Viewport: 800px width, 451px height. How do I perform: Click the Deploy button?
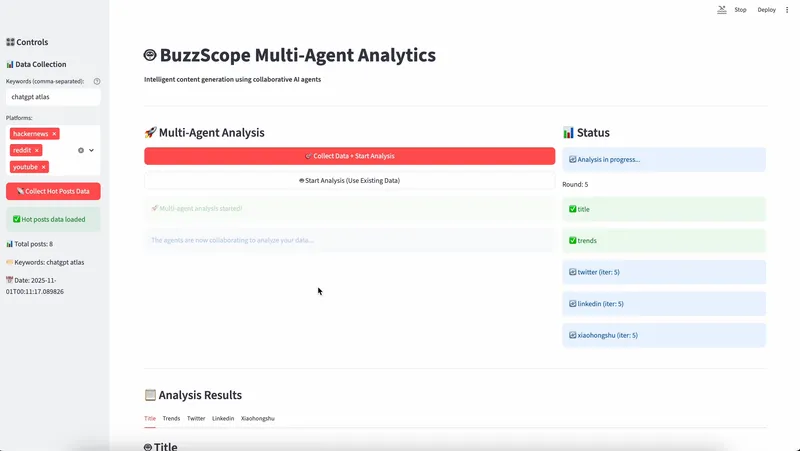coord(766,10)
